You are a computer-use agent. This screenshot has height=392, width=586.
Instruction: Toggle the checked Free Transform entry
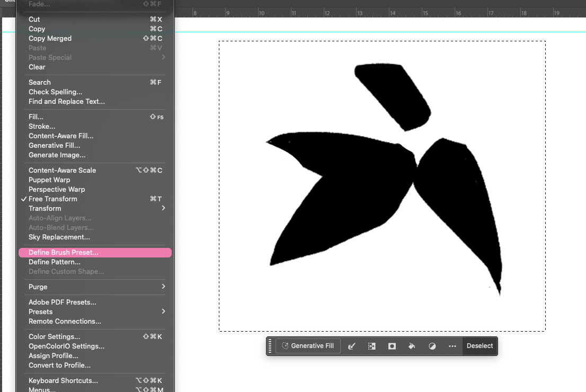click(x=95, y=199)
